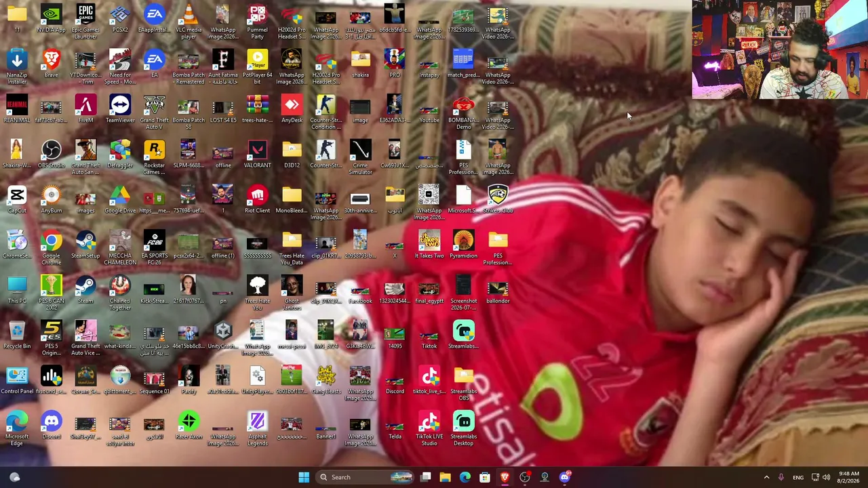
Task: Select the shakira folder on the desktop
Action: click(360, 64)
